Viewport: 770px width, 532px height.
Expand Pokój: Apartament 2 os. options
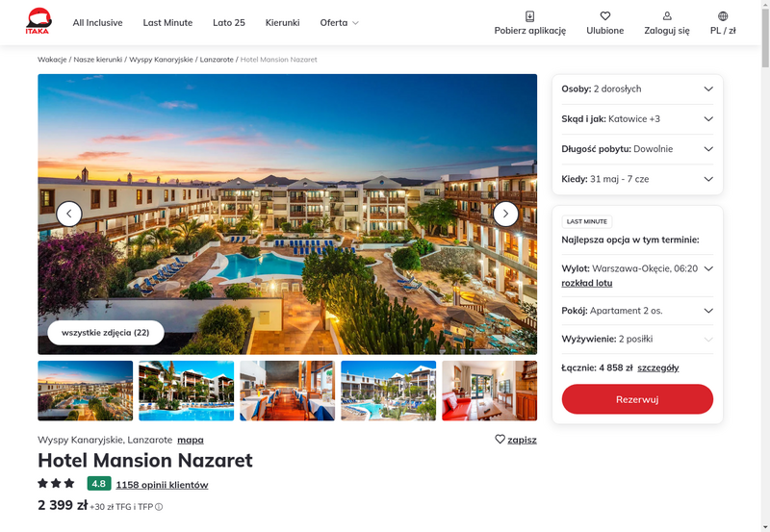coord(637,311)
